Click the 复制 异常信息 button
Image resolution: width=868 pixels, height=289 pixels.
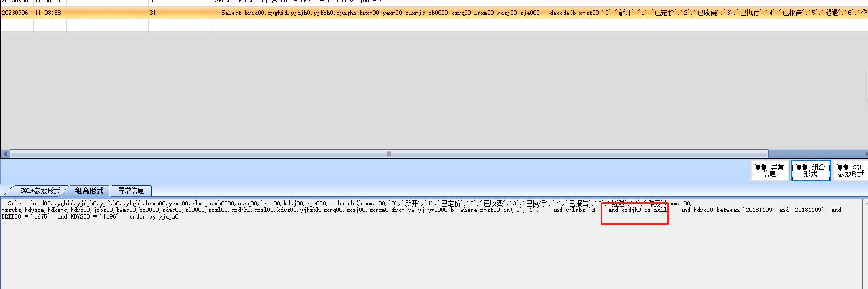pyautogui.click(x=769, y=170)
